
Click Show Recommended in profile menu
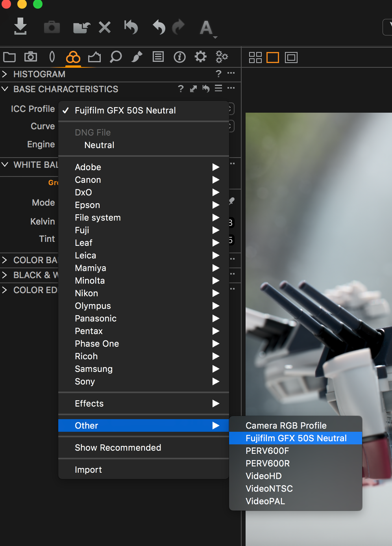(x=144, y=448)
